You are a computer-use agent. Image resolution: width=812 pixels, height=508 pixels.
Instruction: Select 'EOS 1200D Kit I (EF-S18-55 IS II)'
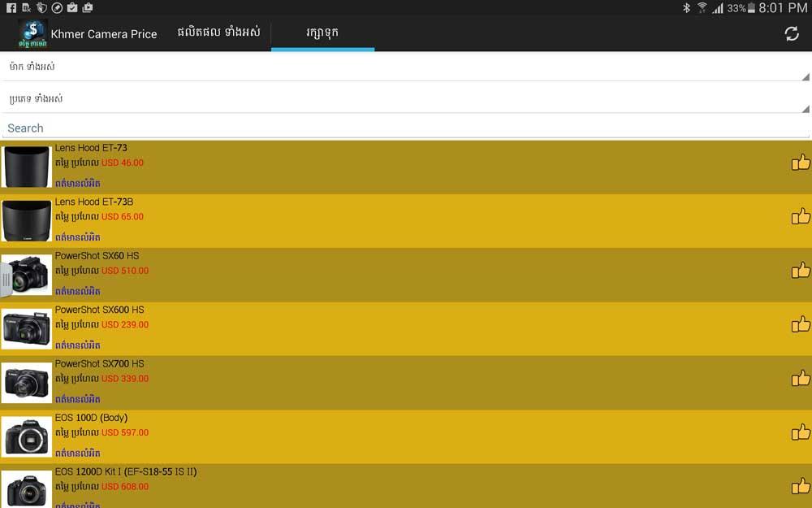[x=126, y=471]
